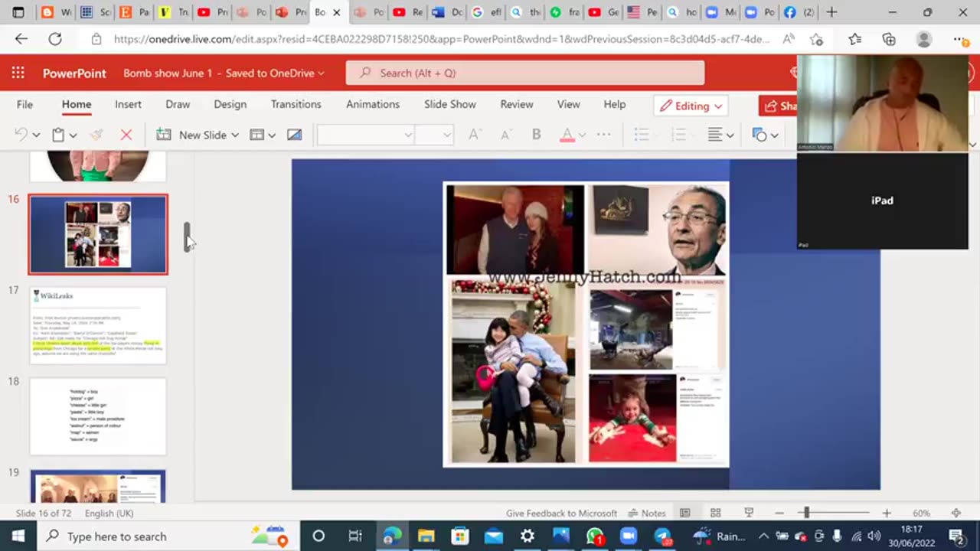Click the Bomb show June 1 title
The image size is (980, 551).
click(x=168, y=73)
